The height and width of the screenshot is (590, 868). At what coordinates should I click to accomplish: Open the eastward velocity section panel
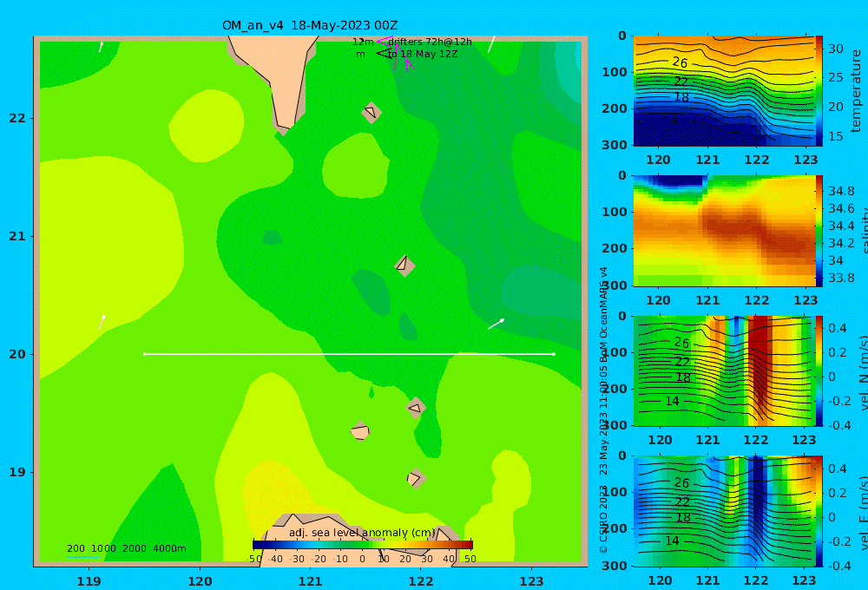pos(724,511)
